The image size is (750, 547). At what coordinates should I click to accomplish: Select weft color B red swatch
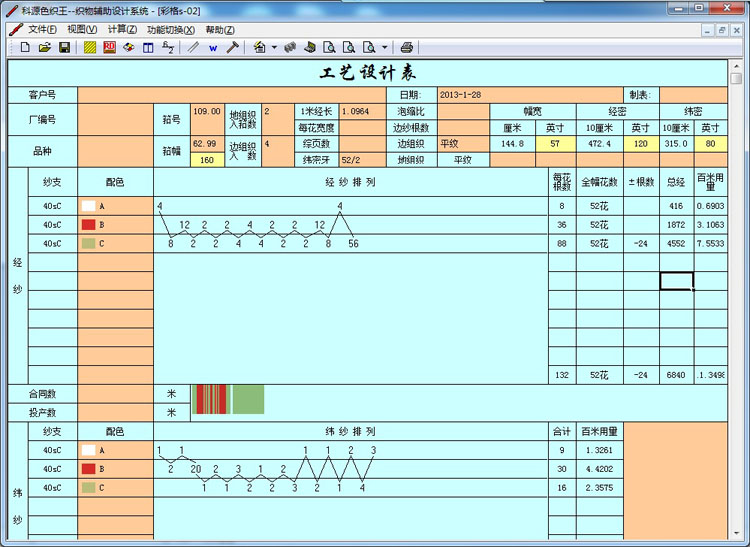pos(88,469)
